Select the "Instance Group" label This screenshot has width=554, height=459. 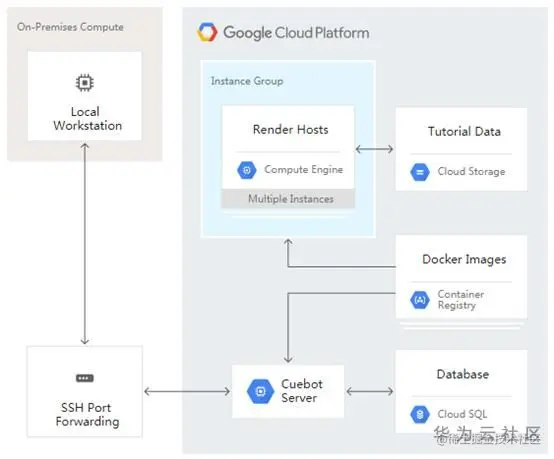click(x=247, y=81)
